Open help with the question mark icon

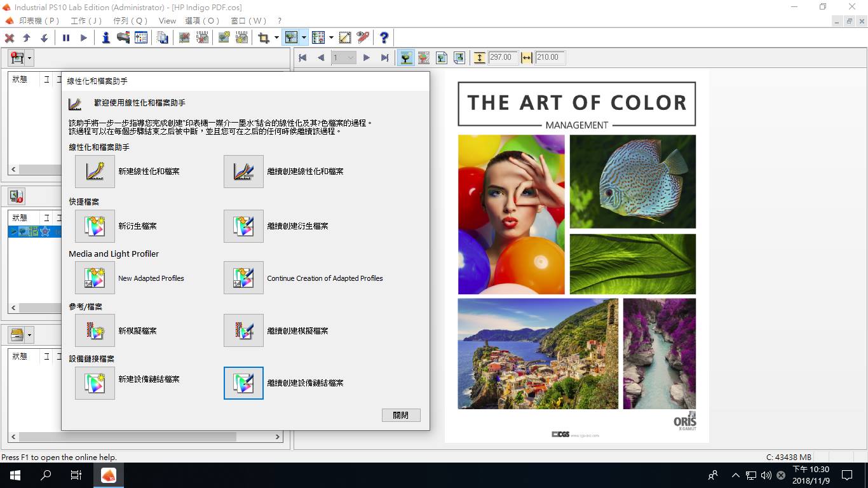[x=384, y=38]
